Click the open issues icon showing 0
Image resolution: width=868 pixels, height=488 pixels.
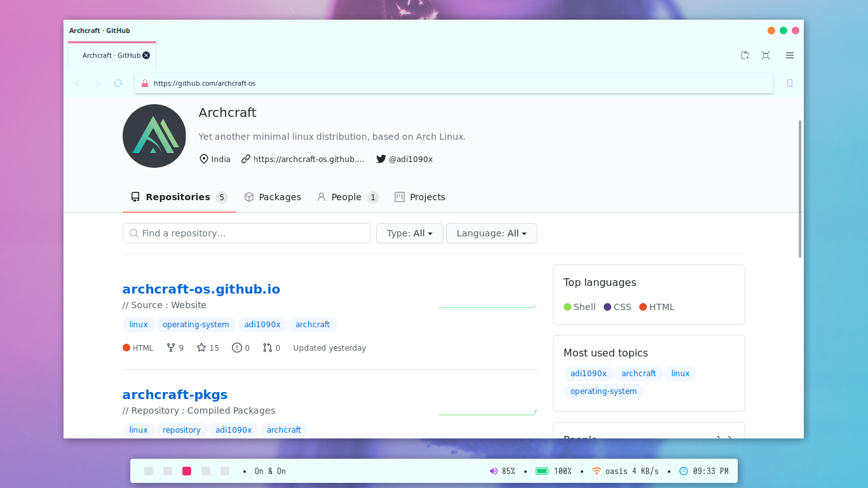click(237, 348)
